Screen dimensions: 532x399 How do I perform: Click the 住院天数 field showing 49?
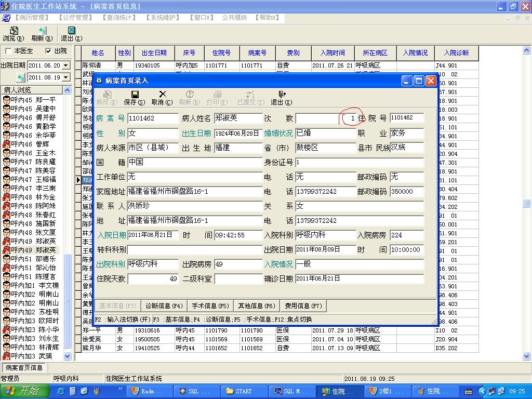coord(153,279)
